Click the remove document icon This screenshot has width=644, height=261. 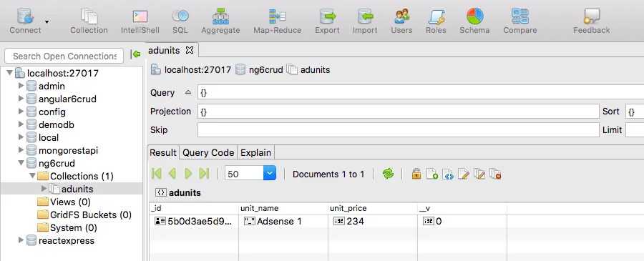496,174
